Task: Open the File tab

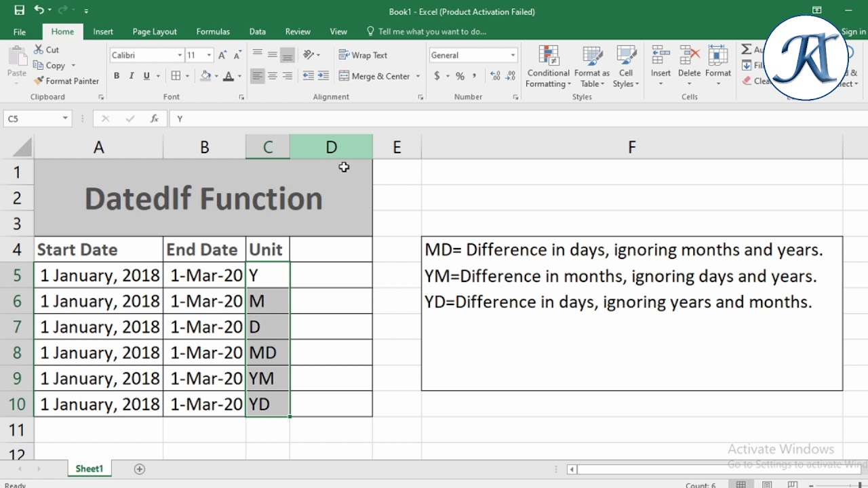Action: tap(20, 32)
